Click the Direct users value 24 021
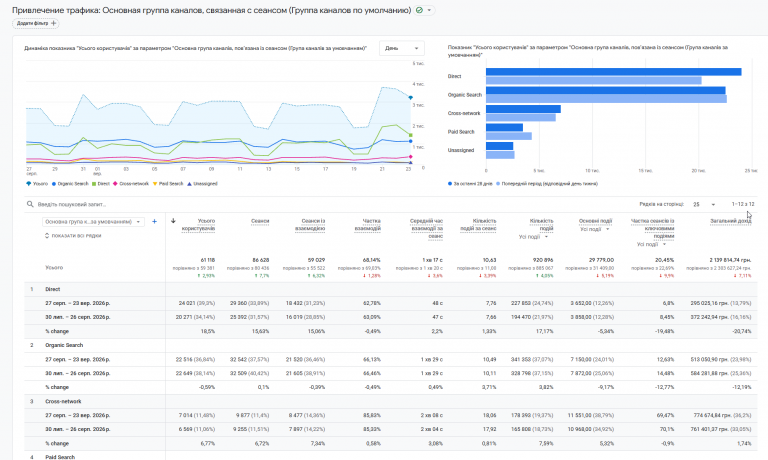 pos(187,303)
